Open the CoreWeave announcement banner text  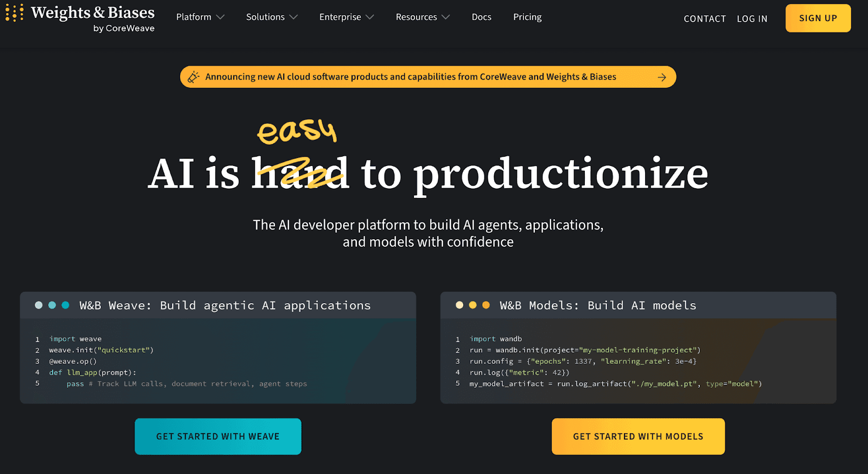(x=411, y=77)
